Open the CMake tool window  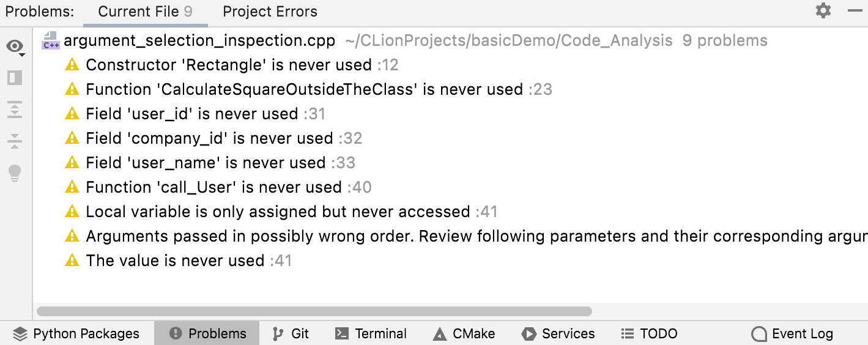click(x=464, y=333)
